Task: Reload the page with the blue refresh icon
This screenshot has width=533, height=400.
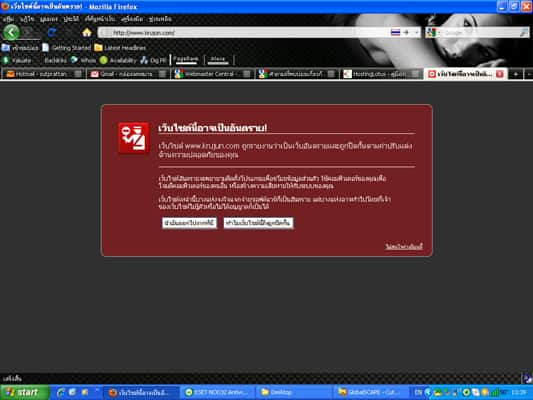Action: pos(52,33)
